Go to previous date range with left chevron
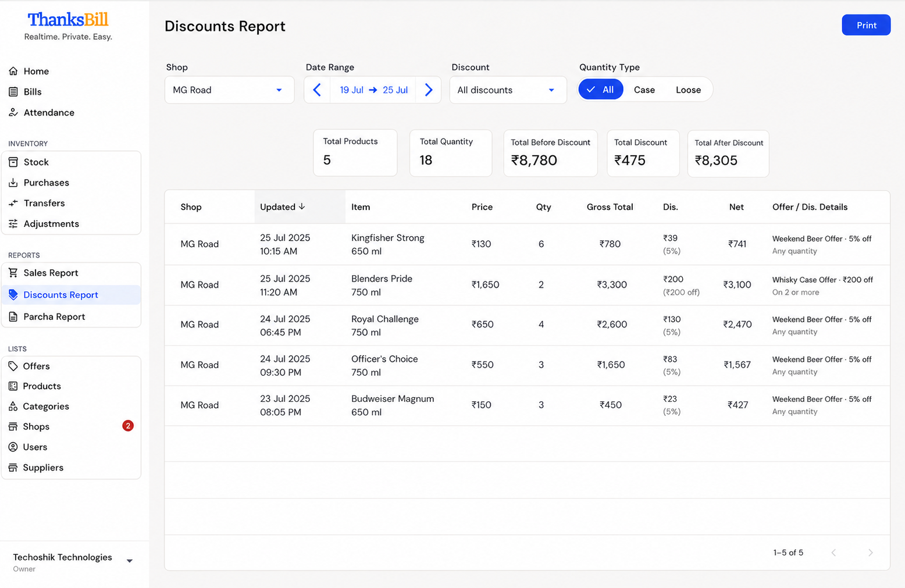 [317, 90]
